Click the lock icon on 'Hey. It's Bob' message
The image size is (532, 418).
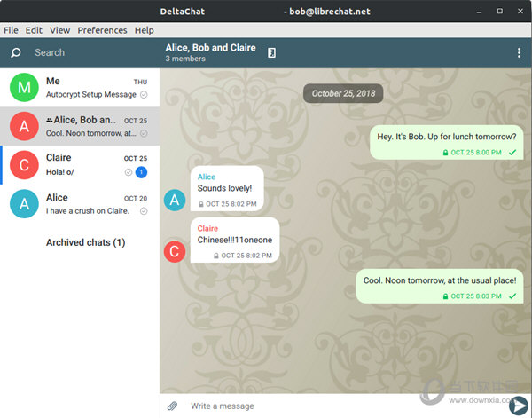[445, 153]
